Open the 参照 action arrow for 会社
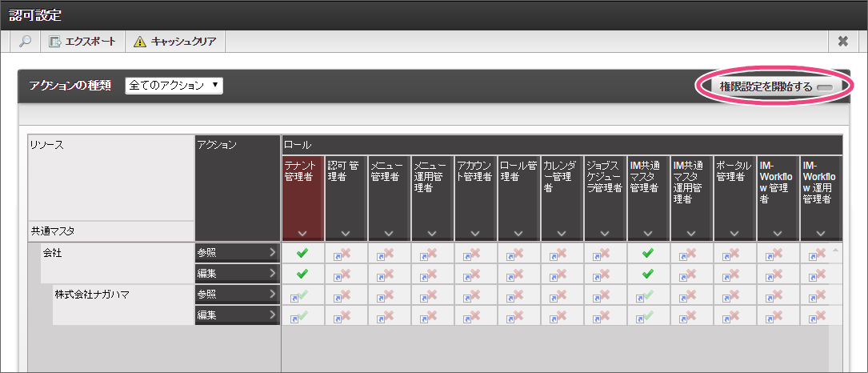868x373 pixels. pos(272,253)
